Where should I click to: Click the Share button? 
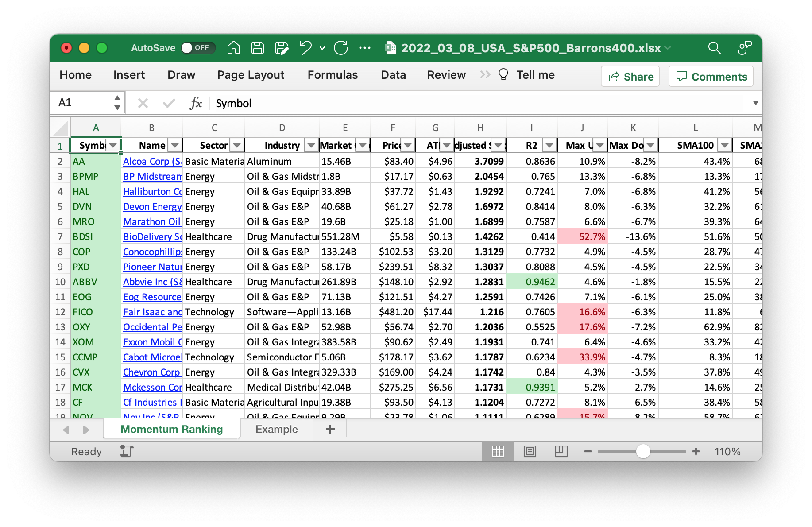pos(630,77)
